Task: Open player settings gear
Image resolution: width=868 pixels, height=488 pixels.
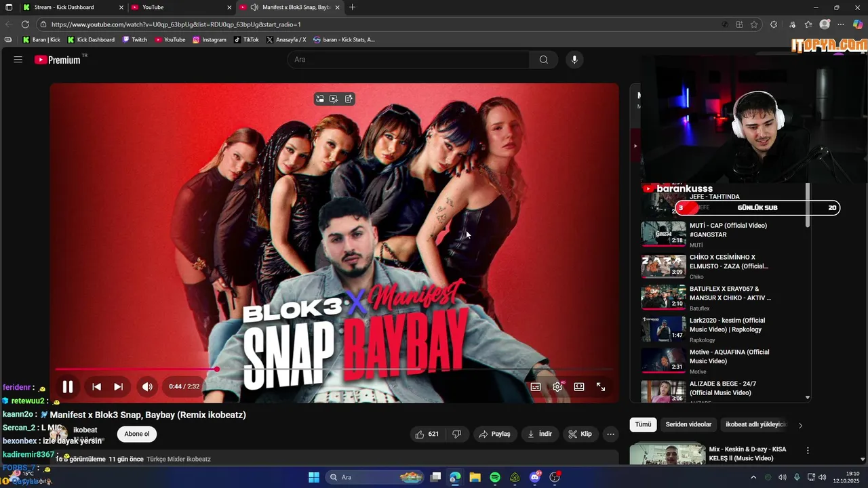Action: [x=557, y=387]
